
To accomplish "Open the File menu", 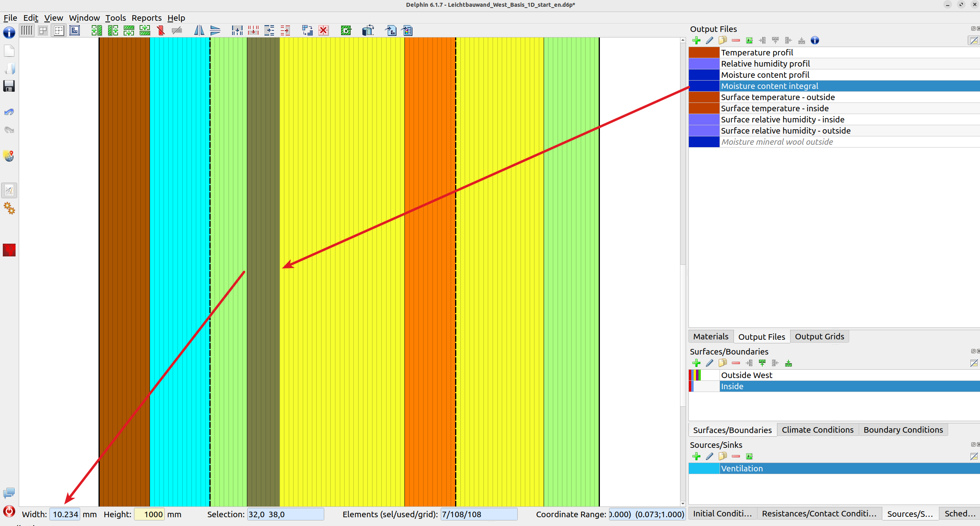I will click(10, 18).
